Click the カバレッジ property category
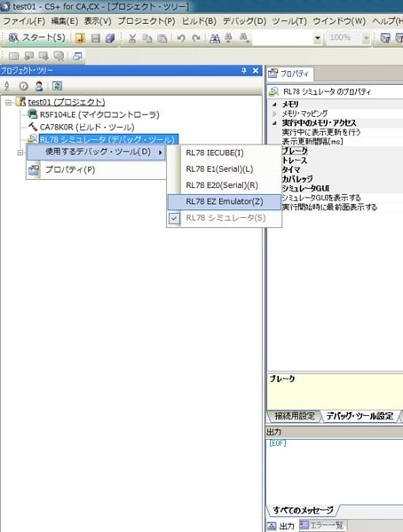The image size is (403, 532). [x=297, y=179]
